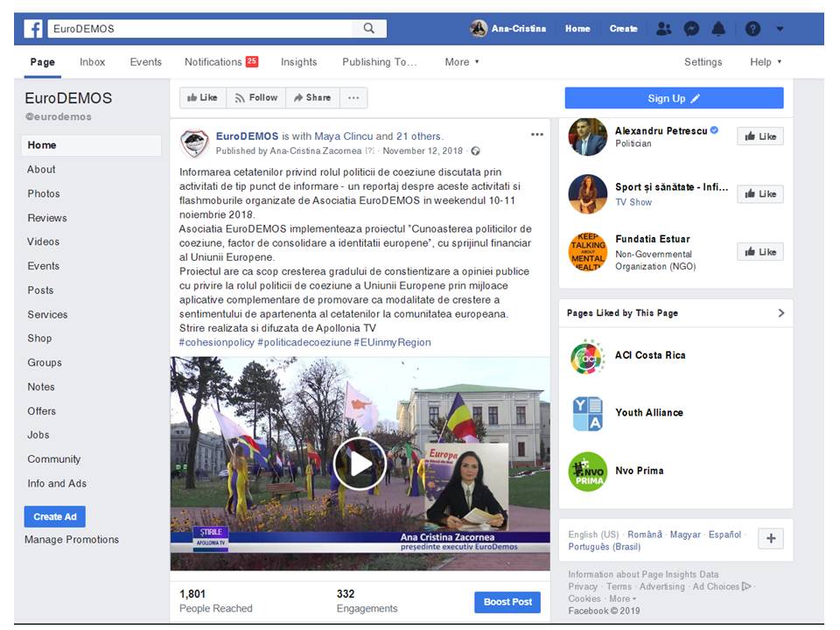Click the Facebook logo icon
This screenshot has width=840, height=630.
(x=33, y=29)
